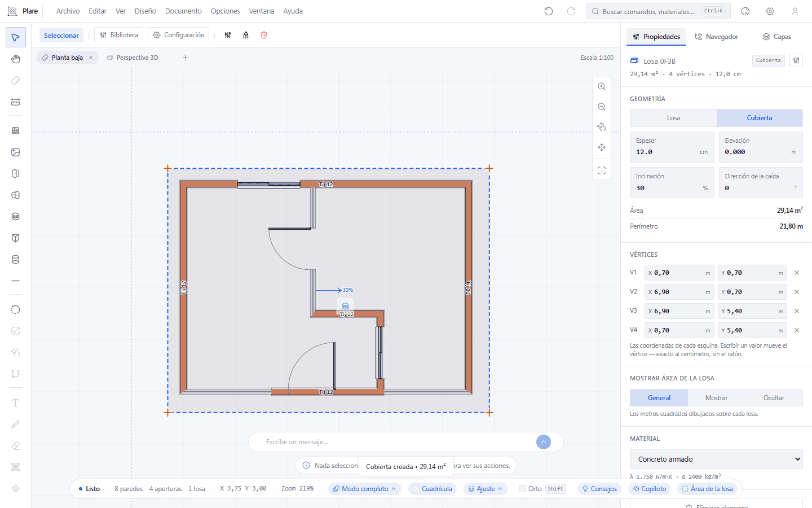Remove vertex V1 with its X icon
The height and width of the screenshot is (508, 812).
pyautogui.click(x=797, y=273)
